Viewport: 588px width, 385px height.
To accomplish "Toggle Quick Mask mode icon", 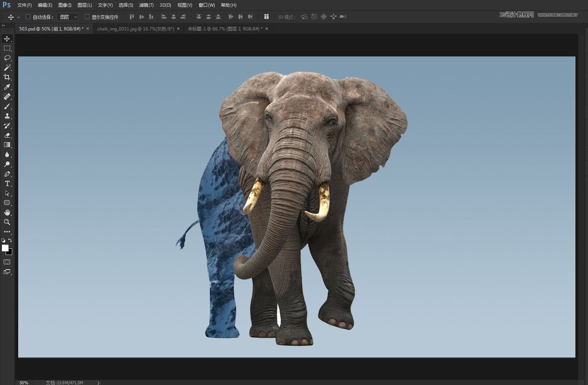I will coord(7,262).
